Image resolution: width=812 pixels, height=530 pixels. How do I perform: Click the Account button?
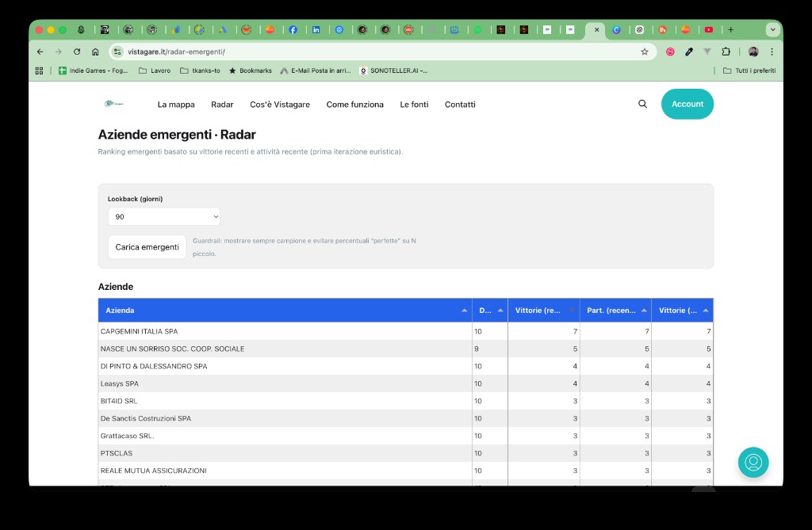688,104
